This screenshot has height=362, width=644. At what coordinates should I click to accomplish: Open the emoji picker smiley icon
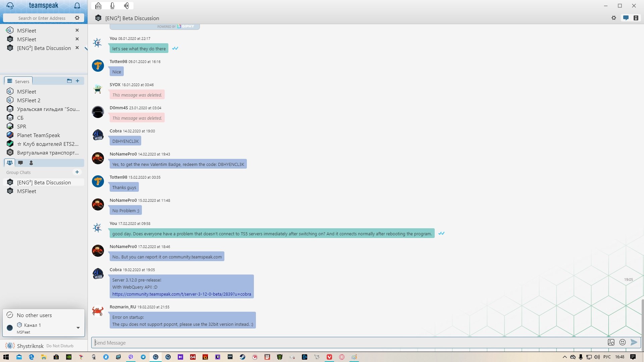623,342
